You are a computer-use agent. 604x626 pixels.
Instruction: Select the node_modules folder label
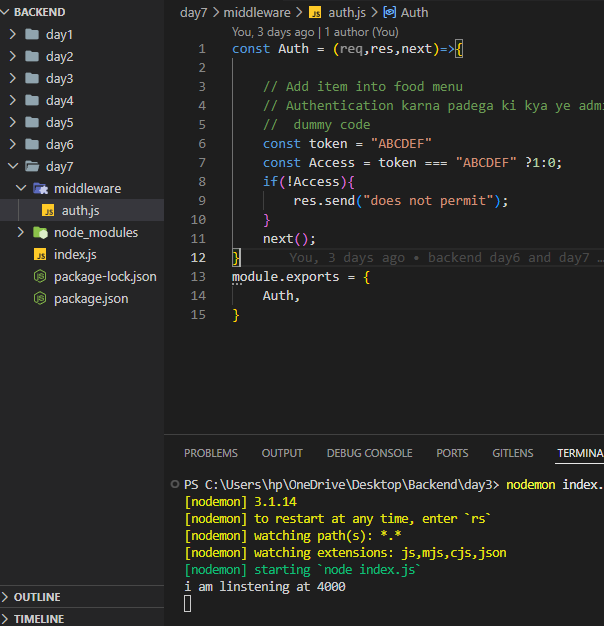pos(96,232)
